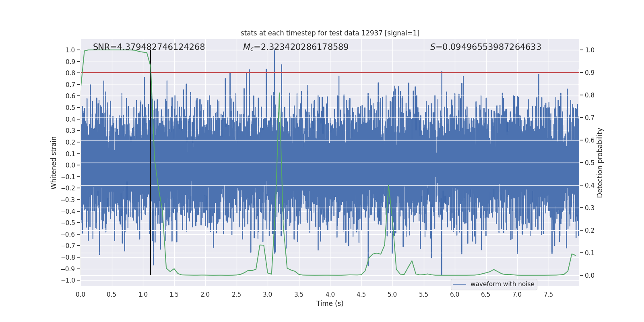Click the blue line sample in the legend
Screen dimensions: 644x322
click(460, 284)
